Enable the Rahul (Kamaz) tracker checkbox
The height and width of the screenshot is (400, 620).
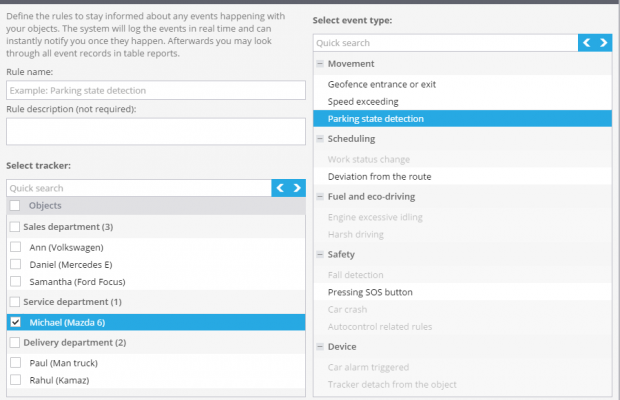pyautogui.click(x=15, y=380)
